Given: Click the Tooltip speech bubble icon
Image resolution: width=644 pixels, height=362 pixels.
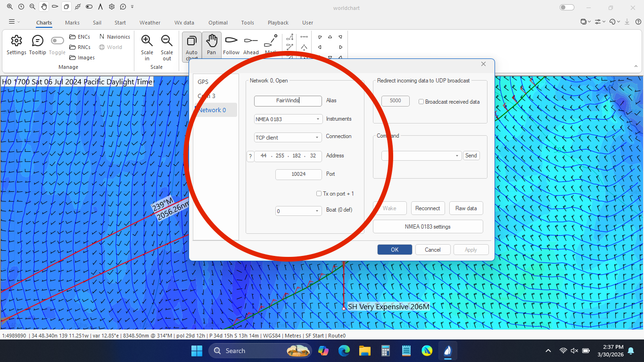Looking at the screenshot, I should [x=38, y=41].
